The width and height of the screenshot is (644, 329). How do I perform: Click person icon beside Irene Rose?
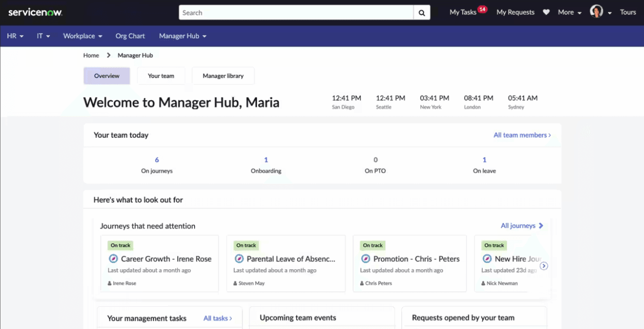[110, 284]
